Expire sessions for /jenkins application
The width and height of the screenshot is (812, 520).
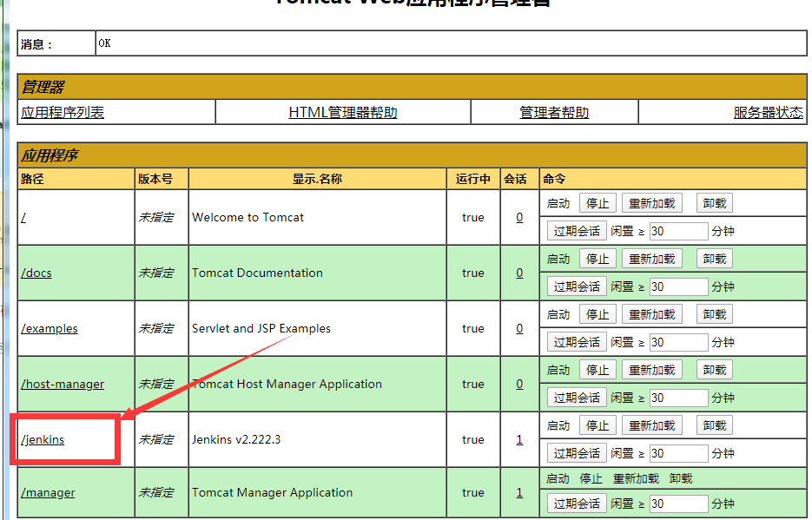click(577, 453)
